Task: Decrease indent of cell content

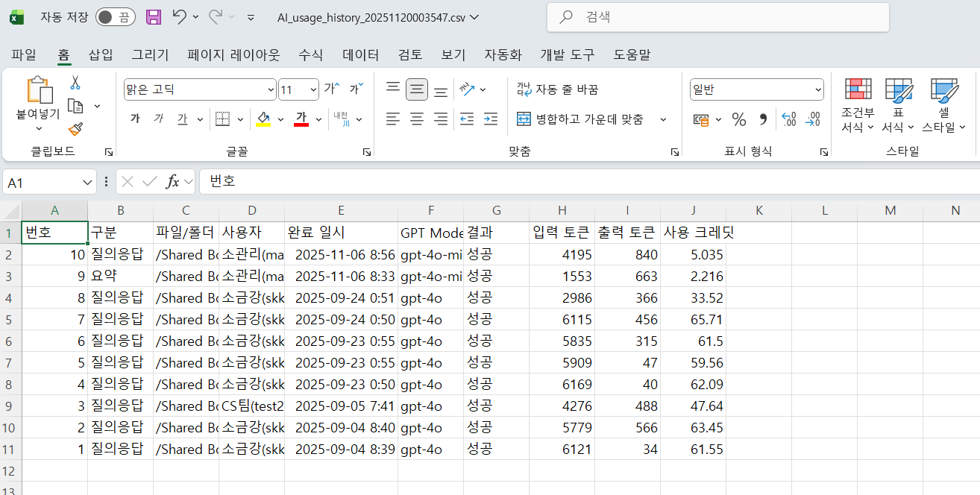Action: [467, 119]
